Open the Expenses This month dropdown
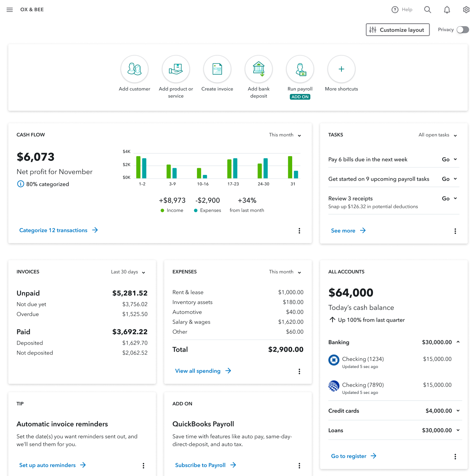Screen dimensions: 476x476 pyautogui.click(x=285, y=272)
